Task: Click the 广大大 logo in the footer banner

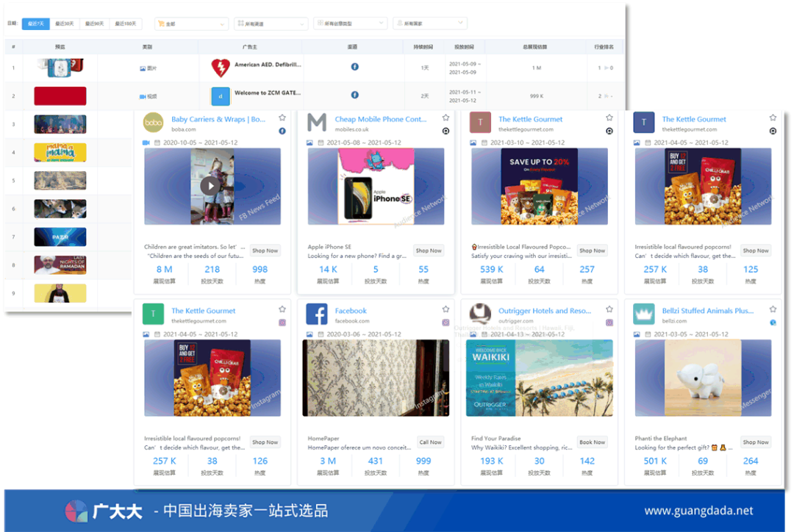Action: [x=104, y=511]
